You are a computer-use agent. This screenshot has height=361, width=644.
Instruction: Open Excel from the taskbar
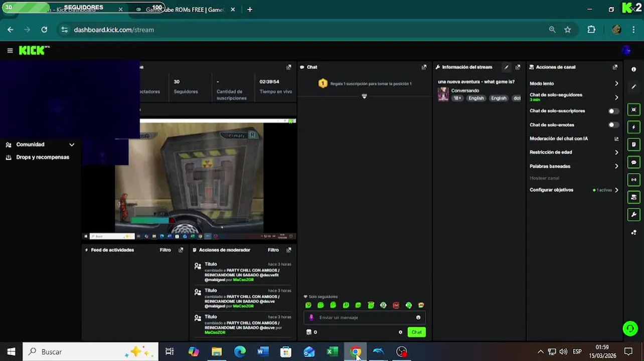pyautogui.click(x=332, y=352)
